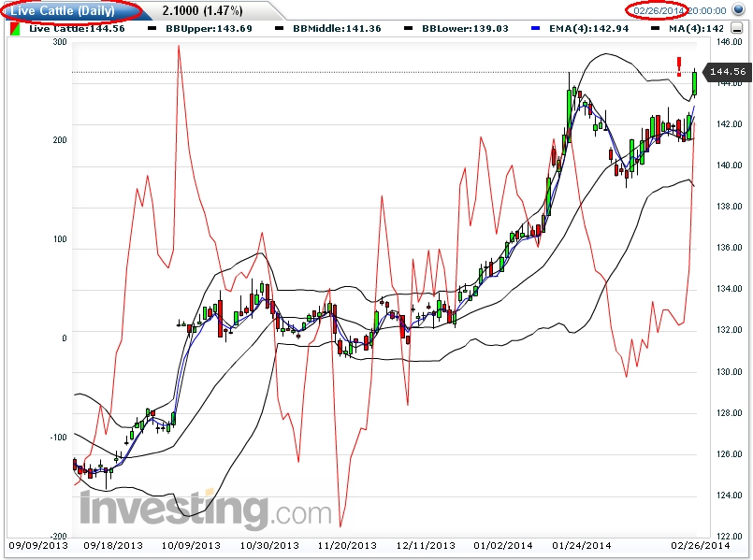Click the red exclamation alert marker
This screenshot has width=753, height=560.
tap(679, 66)
